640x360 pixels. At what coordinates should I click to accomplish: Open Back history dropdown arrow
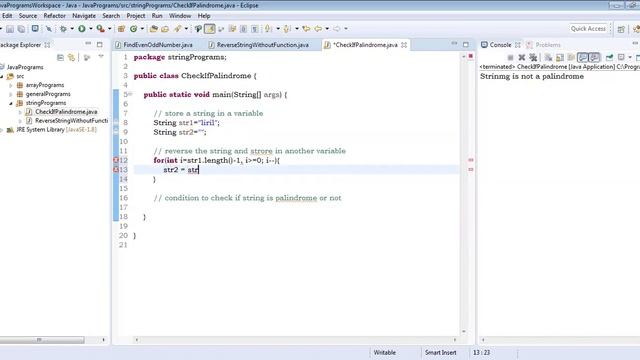(327, 29)
